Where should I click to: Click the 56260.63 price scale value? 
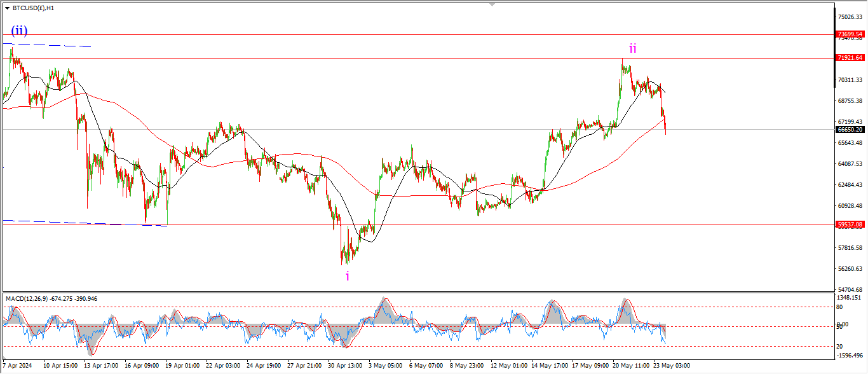pyautogui.click(x=850, y=269)
